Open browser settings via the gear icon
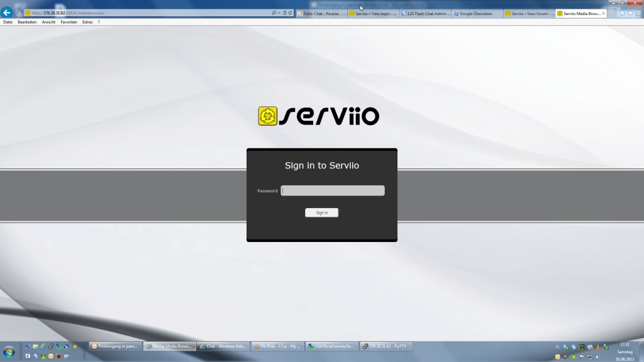Image resolution: width=644 pixels, height=362 pixels. click(637, 13)
